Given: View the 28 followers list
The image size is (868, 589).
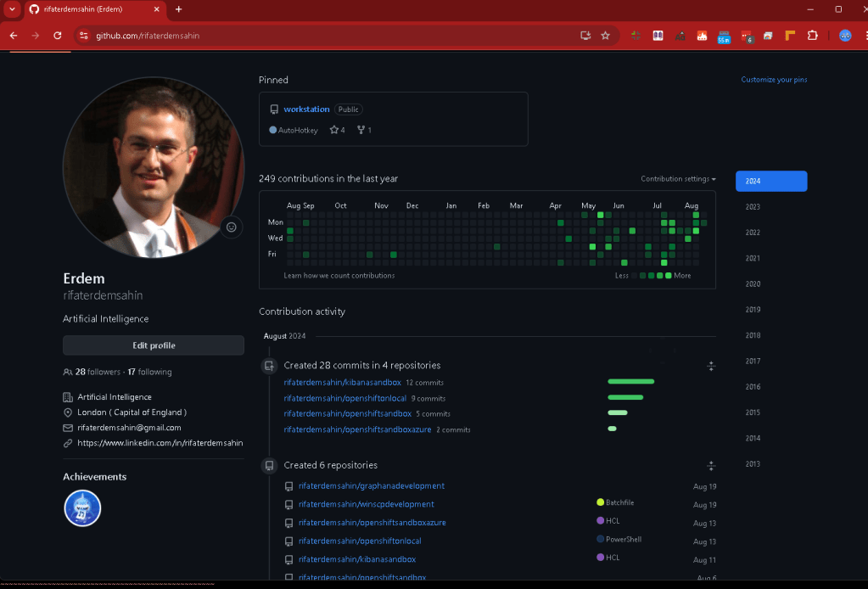Looking at the screenshot, I should (98, 372).
